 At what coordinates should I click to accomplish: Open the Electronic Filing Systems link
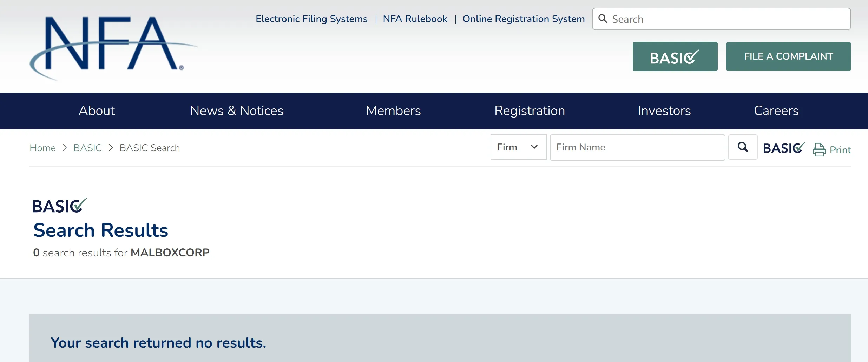click(311, 19)
